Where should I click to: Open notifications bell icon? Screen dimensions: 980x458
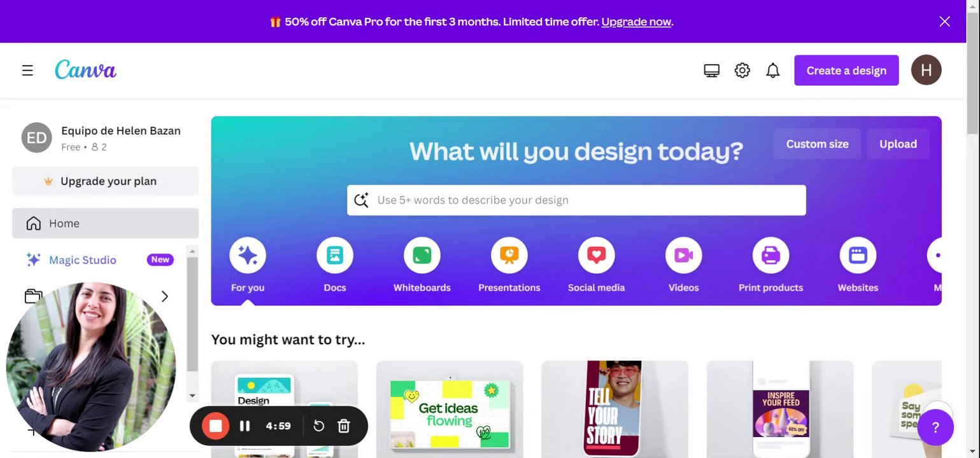772,71
